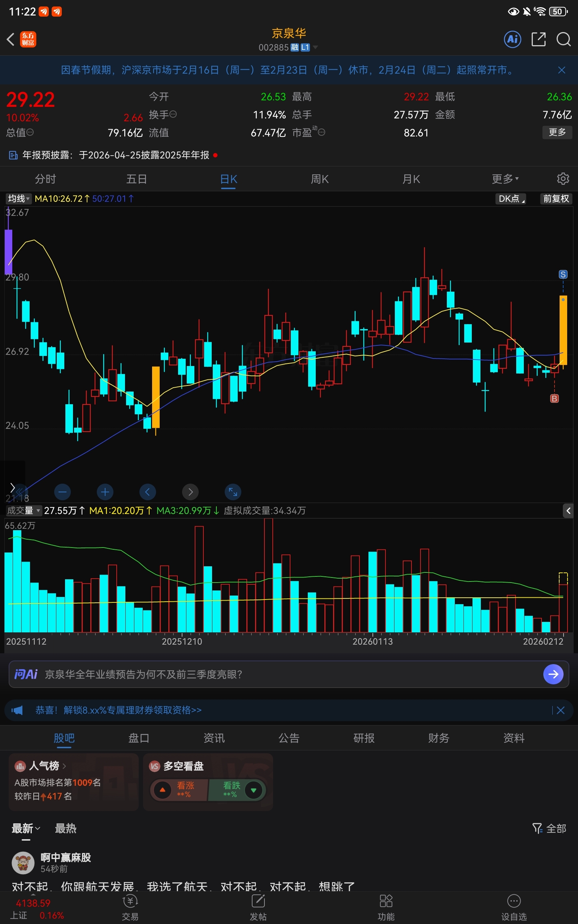578x924 pixels.
Task: Close the 理财券 promotion banner
Action: coord(561,710)
